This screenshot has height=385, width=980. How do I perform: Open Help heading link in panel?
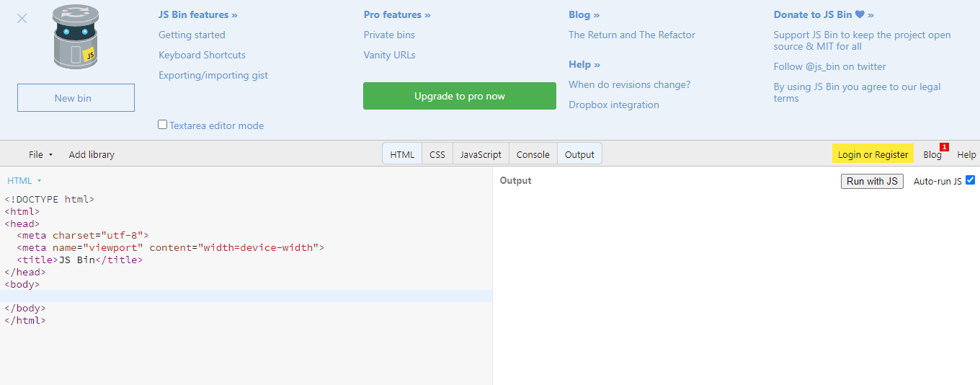584,64
